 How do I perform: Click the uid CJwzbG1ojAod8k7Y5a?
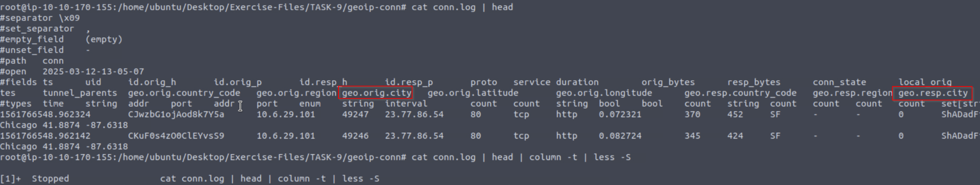176,114
